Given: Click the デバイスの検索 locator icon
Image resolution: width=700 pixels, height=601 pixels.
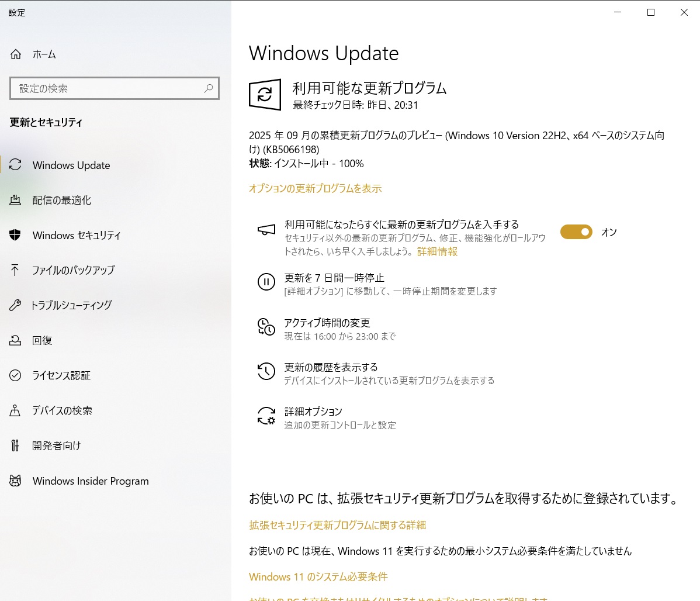Looking at the screenshot, I should tap(15, 410).
